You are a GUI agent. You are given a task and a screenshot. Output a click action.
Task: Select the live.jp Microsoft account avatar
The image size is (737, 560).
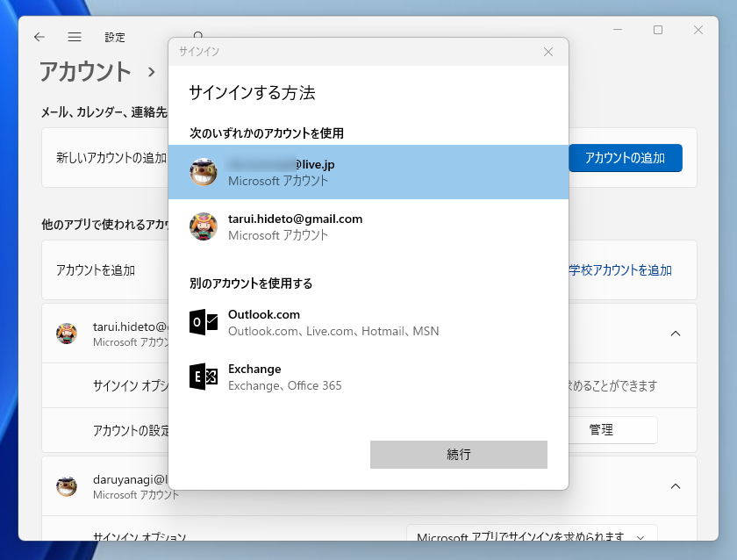coord(203,171)
